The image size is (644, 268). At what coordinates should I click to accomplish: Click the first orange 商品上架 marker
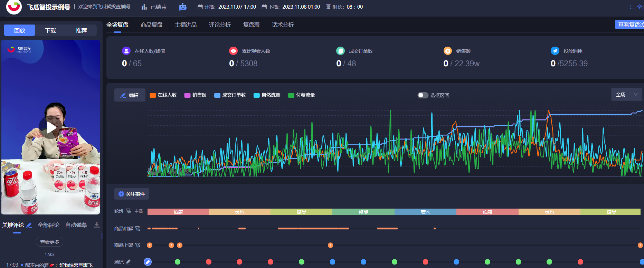click(x=150, y=245)
